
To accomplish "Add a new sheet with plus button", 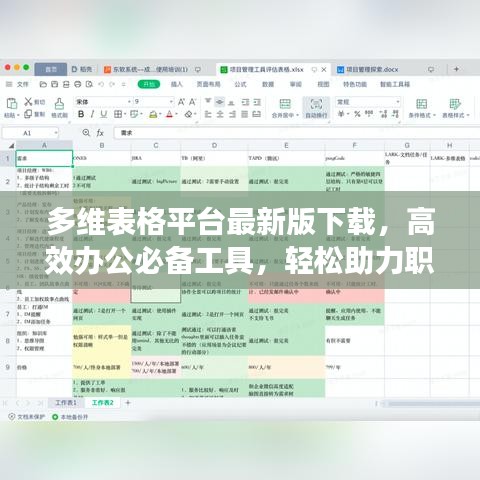I will [x=128, y=403].
